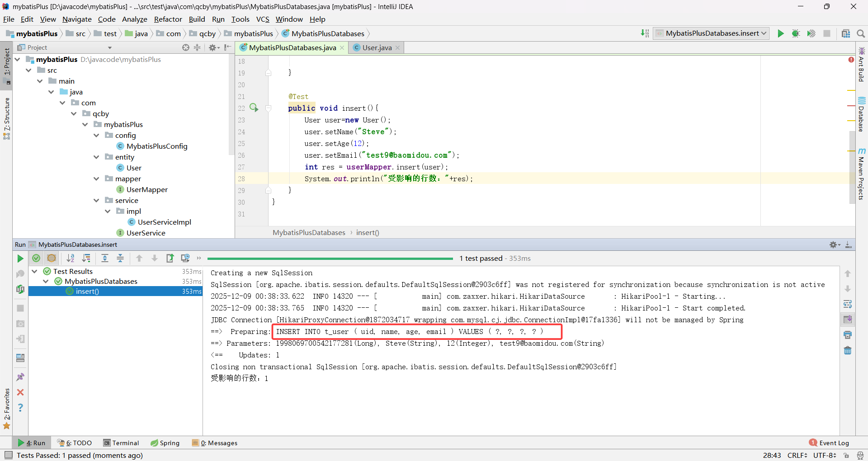Click Scroll from Source target icon
Screen dimensions: 868x461
pyautogui.click(x=186, y=47)
